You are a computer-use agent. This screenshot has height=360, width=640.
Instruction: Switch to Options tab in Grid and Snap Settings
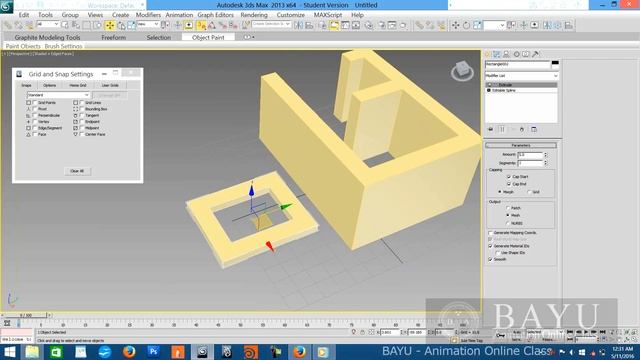pos(49,85)
